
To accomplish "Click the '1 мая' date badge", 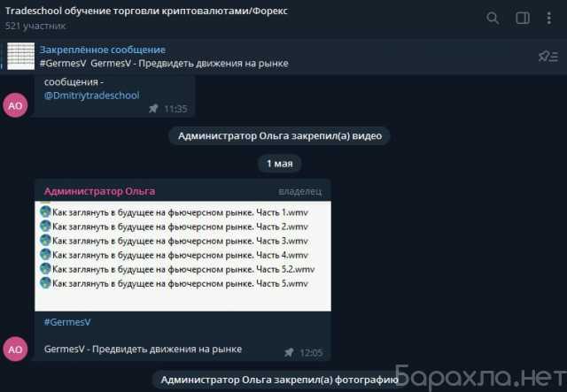I will click(280, 164).
